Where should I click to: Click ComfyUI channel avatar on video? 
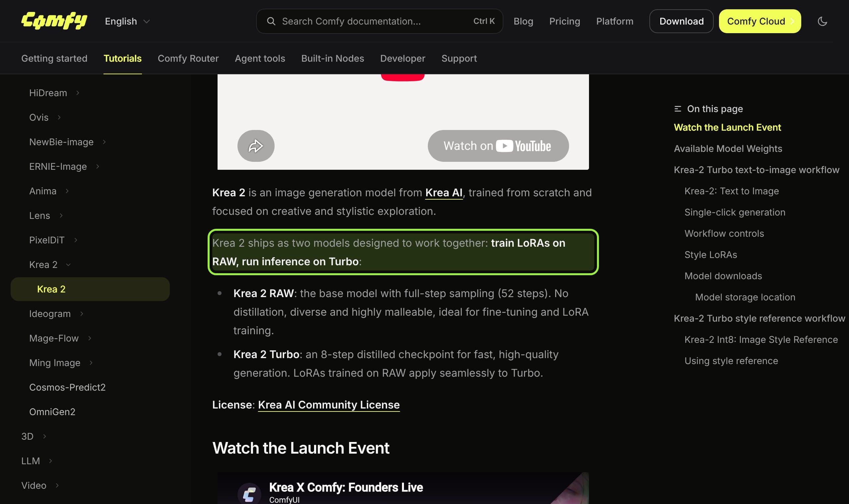pyautogui.click(x=249, y=493)
